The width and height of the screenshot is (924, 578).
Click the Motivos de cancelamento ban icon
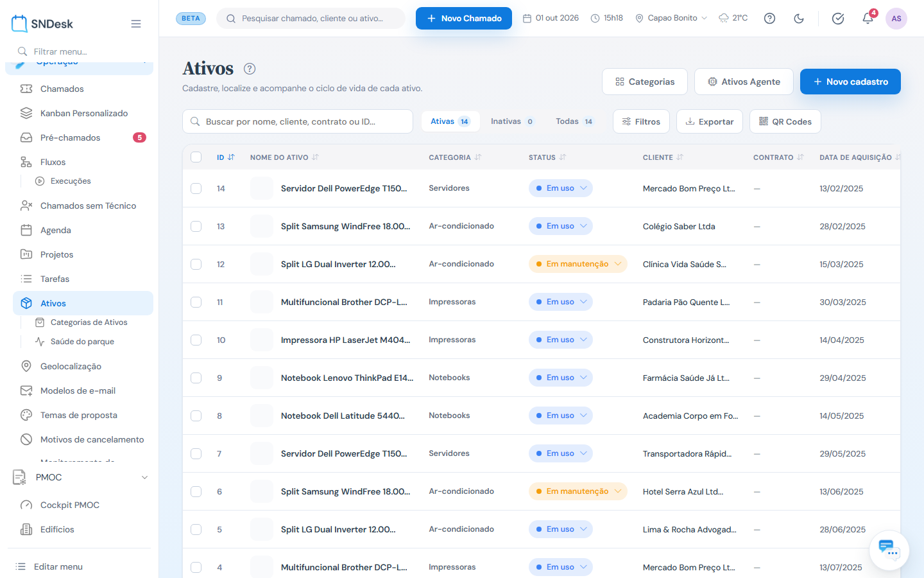pyautogui.click(x=26, y=439)
